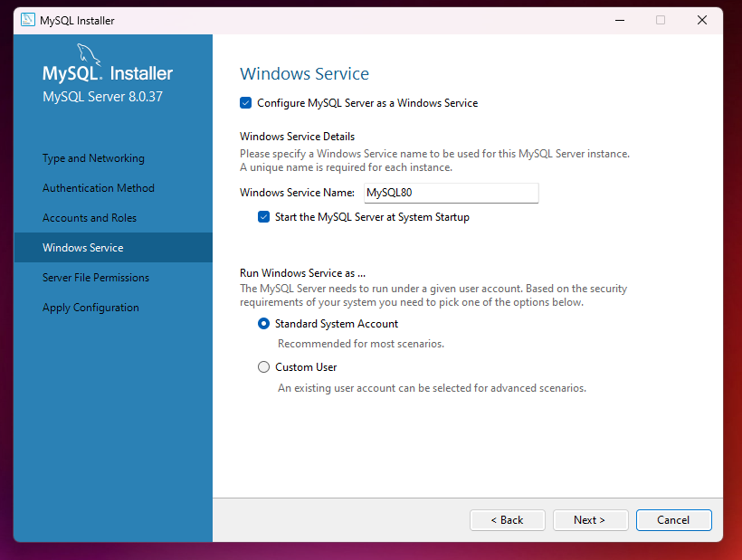The image size is (742, 560).
Task: Click the MySQL dolphin logo in the sidebar
Action: pos(89,54)
